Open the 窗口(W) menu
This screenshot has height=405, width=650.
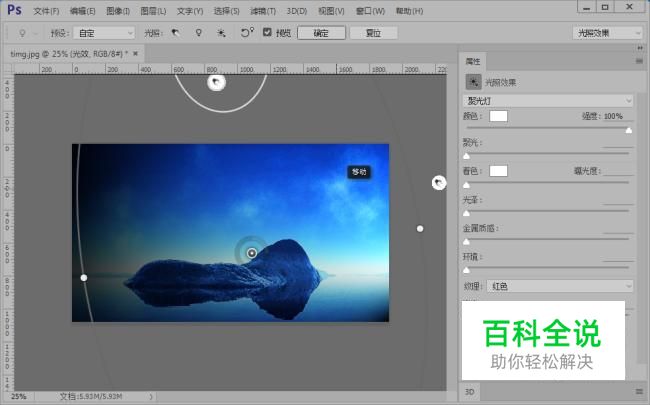tap(370, 11)
